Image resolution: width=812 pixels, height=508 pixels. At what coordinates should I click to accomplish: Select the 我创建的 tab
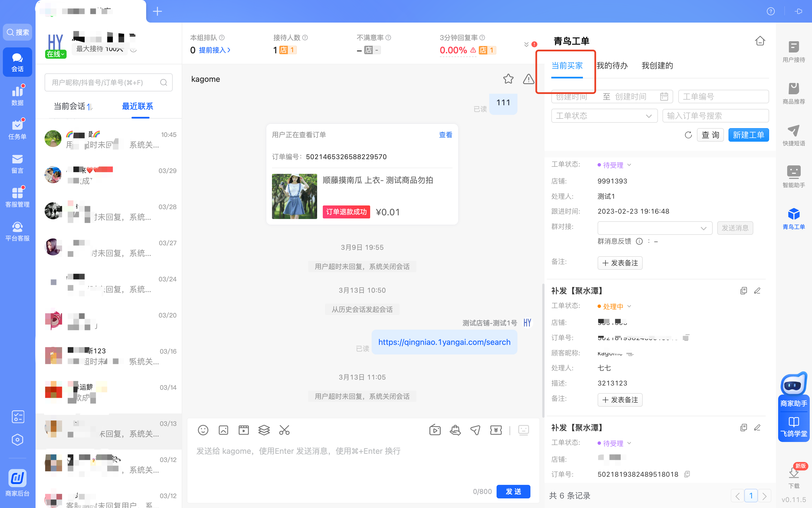click(x=657, y=65)
